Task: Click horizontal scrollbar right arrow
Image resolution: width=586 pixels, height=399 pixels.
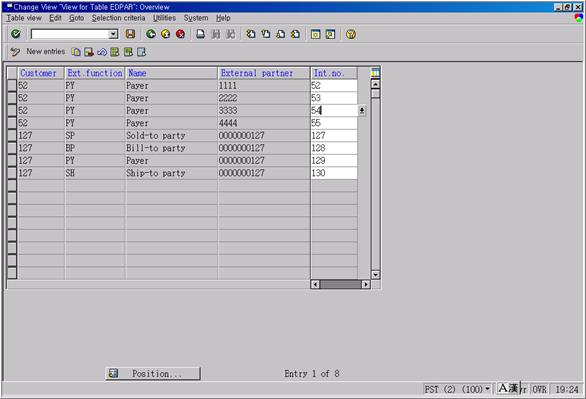Action: [x=366, y=284]
